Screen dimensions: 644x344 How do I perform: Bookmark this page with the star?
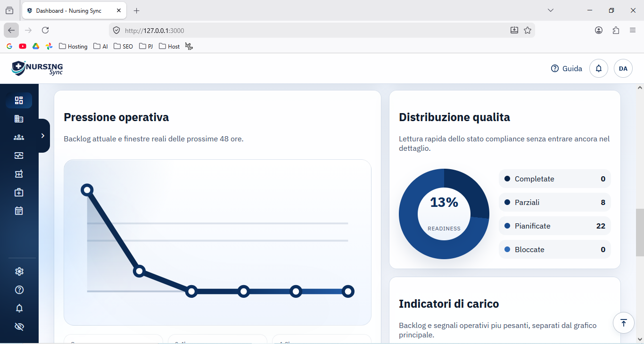[528, 30]
